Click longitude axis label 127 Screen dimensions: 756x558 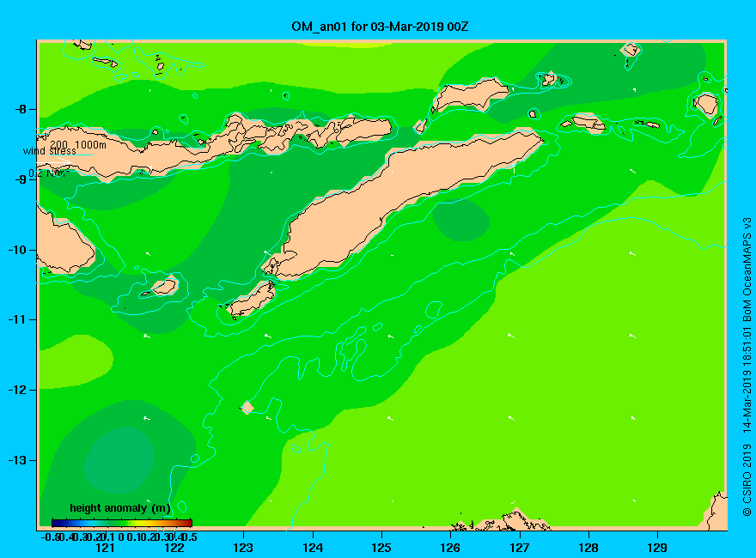coord(519,548)
